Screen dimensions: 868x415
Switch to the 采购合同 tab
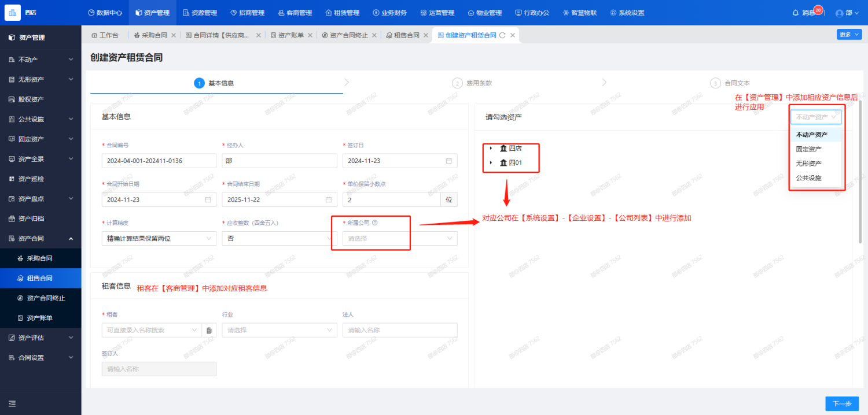click(x=150, y=35)
